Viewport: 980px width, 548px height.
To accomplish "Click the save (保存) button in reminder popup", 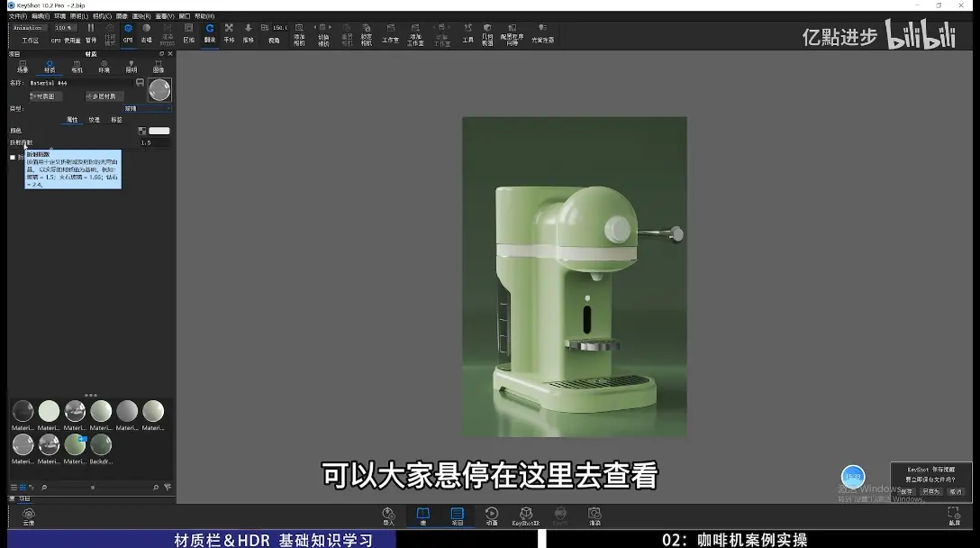I will pos(907,492).
